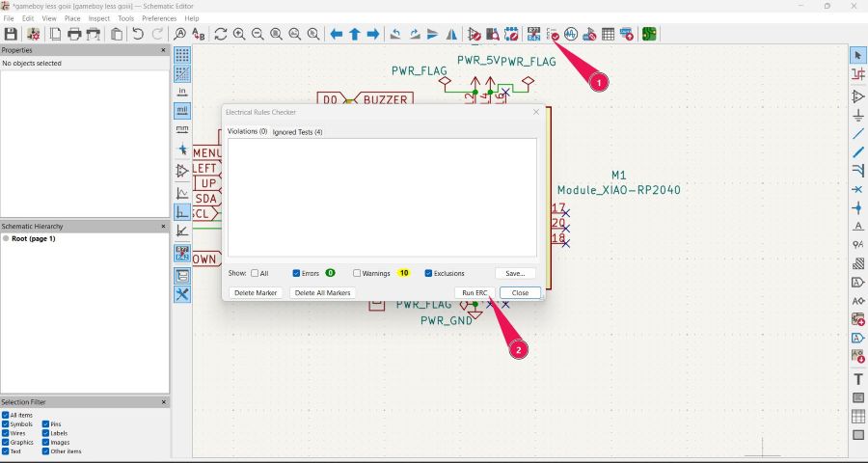Image resolution: width=868 pixels, height=463 pixels.
Task: Open Electrical Rules Checker toolbar icon
Action: click(x=553, y=34)
